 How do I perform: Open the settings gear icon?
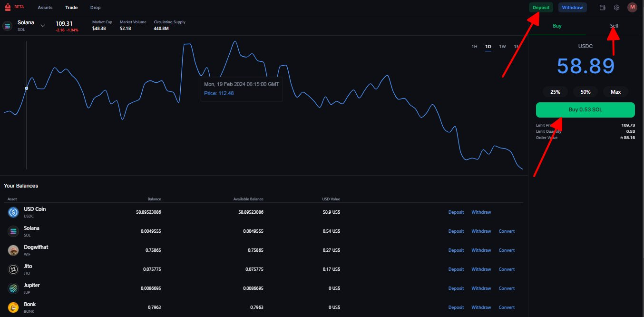616,7
